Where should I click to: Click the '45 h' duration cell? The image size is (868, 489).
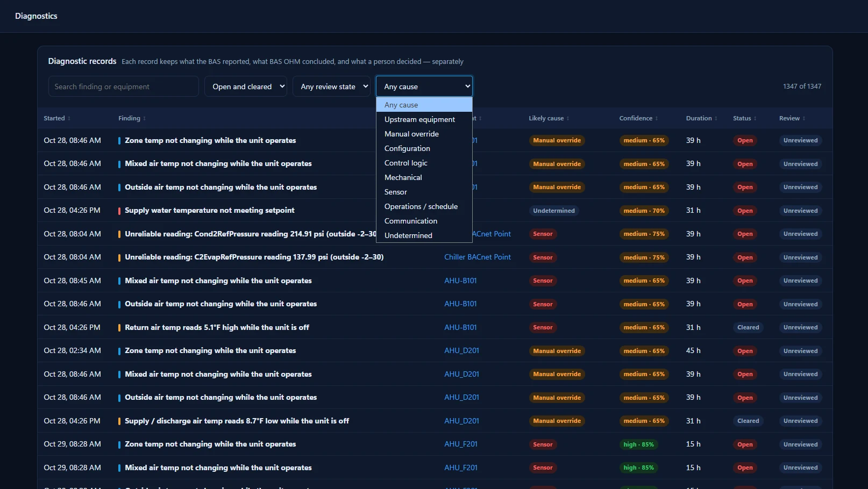coord(693,350)
